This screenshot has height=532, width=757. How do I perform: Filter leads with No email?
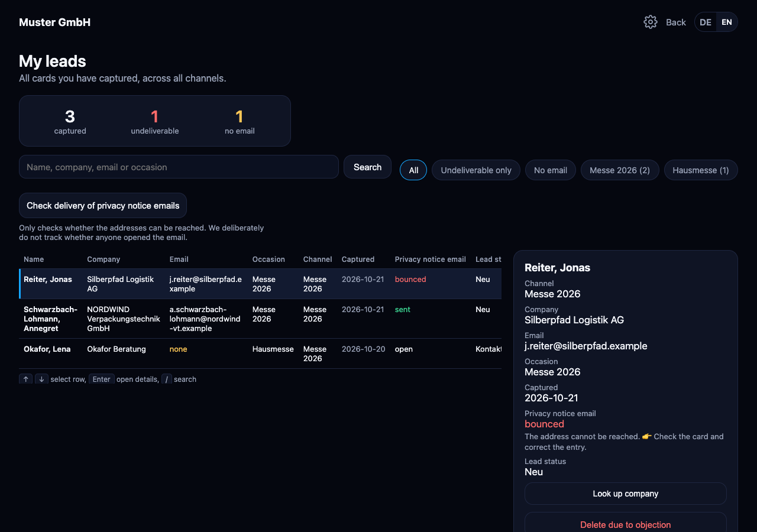coord(551,170)
